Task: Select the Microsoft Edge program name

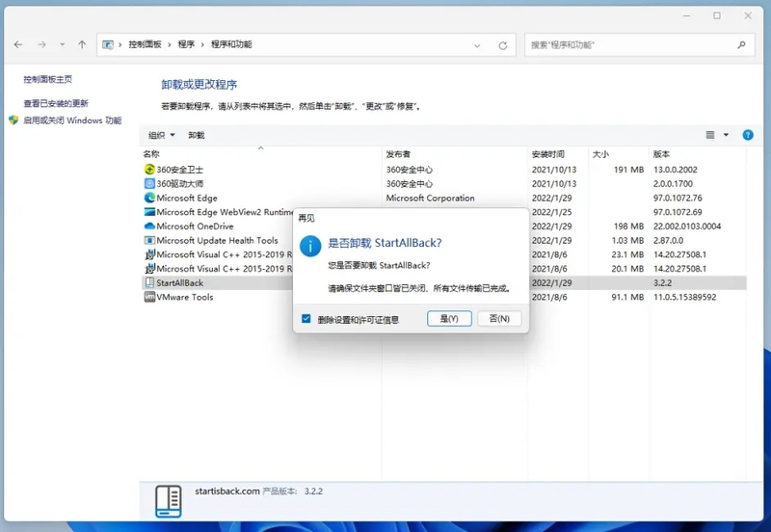Action: click(x=187, y=199)
